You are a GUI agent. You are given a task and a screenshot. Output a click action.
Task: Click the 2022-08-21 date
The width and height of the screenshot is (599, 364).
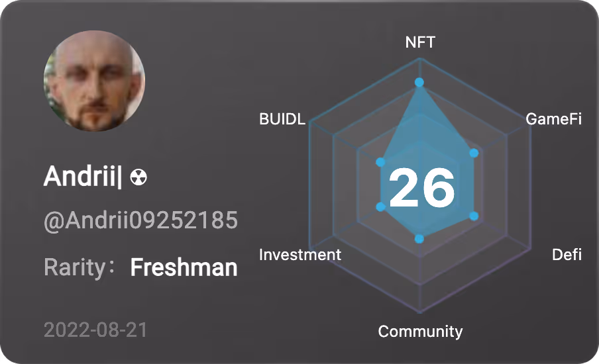(x=95, y=330)
